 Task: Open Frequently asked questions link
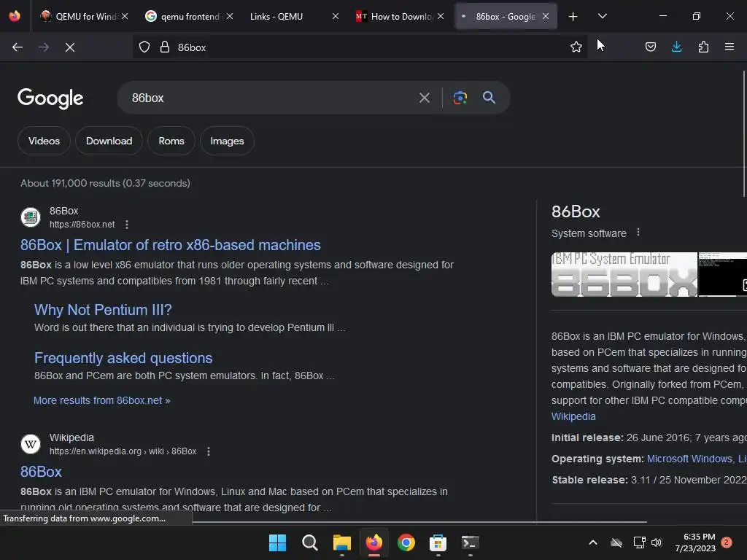click(123, 358)
